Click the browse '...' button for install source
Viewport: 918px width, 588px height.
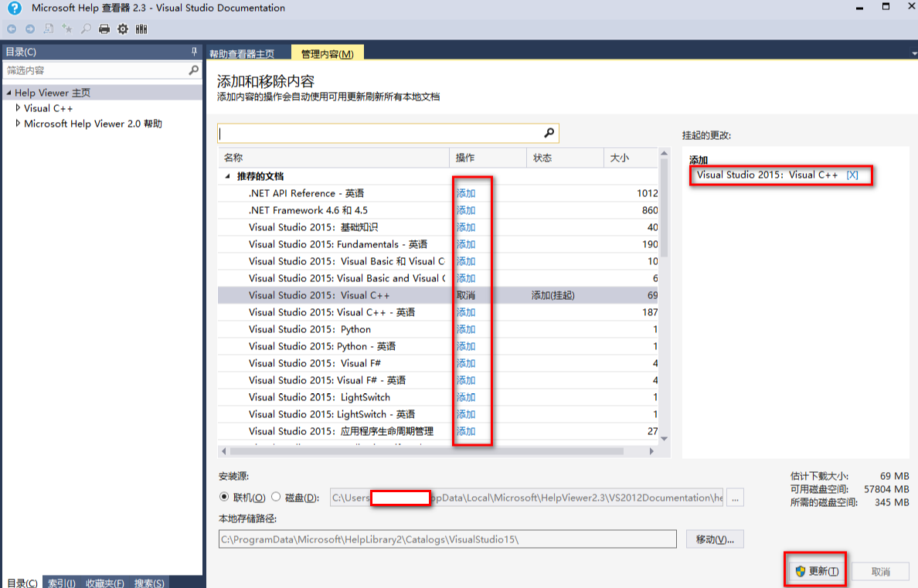coord(735,498)
